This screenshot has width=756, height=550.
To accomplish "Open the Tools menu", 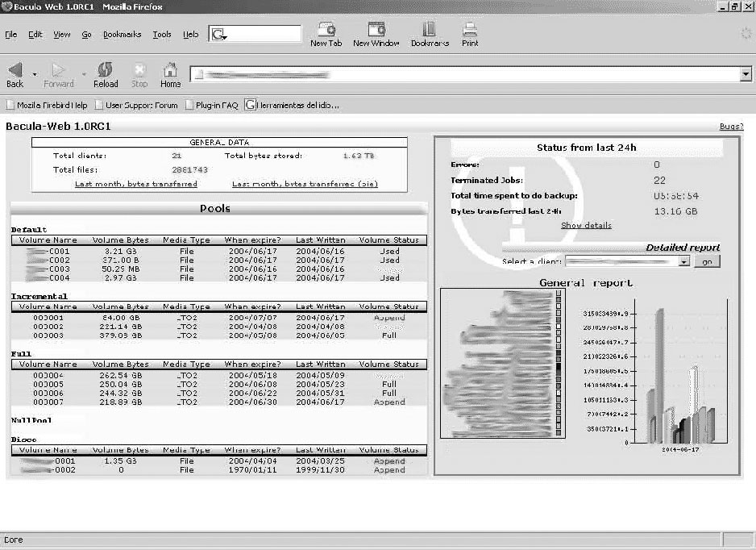I will (x=162, y=34).
